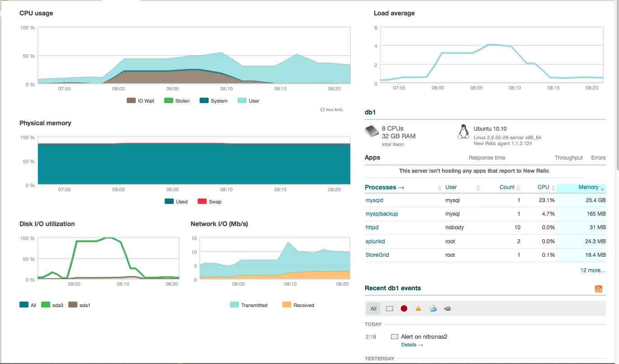
Task: Sort processes by Memory column
Action: [x=588, y=187]
